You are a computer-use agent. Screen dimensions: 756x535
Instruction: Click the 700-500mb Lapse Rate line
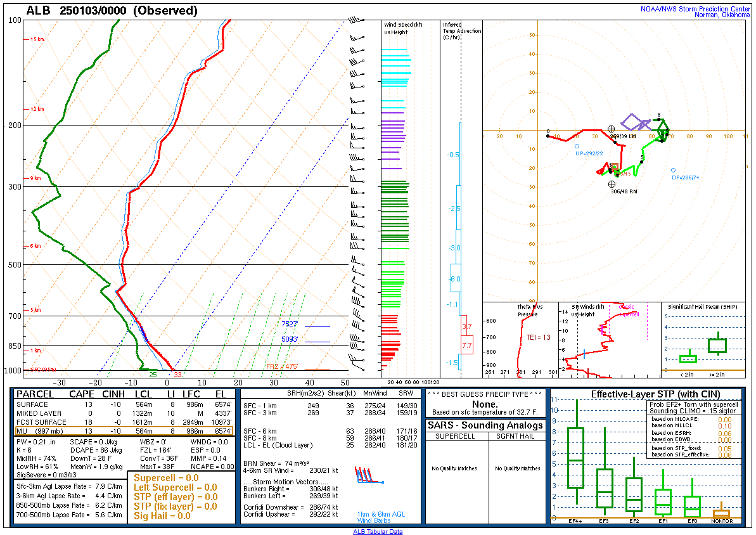tap(69, 515)
